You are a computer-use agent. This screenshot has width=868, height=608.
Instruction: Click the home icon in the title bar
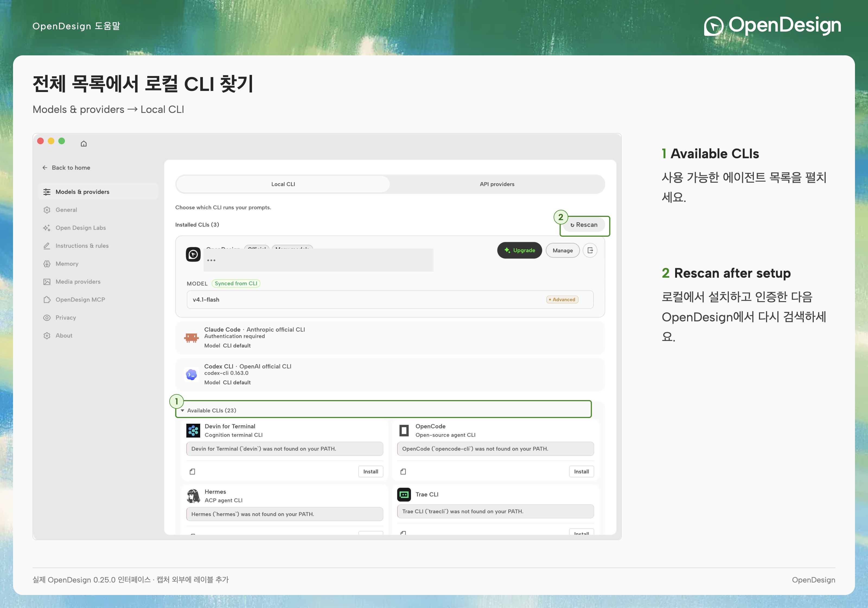pyautogui.click(x=84, y=143)
